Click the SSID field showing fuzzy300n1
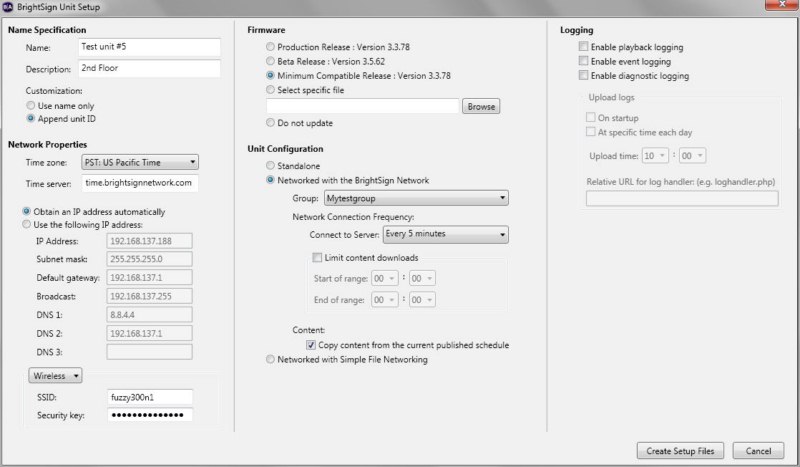 click(150, 397)
